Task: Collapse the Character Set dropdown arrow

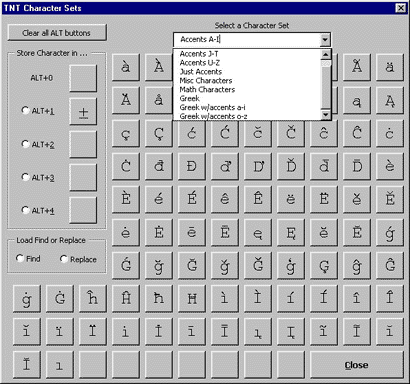Action: [x=325, y=40]
